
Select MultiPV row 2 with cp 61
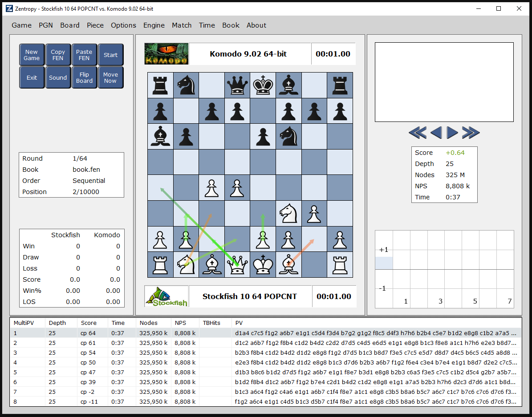[x=266, y=343]
